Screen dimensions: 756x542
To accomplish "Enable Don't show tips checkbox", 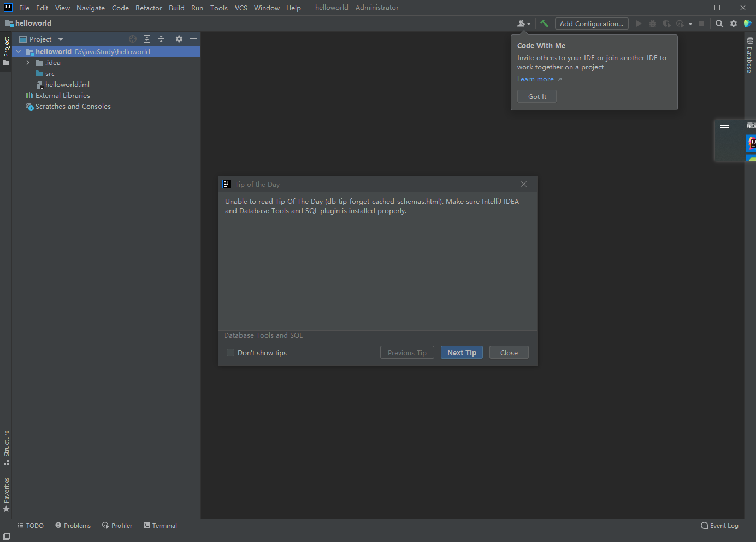I will point(231,352).
